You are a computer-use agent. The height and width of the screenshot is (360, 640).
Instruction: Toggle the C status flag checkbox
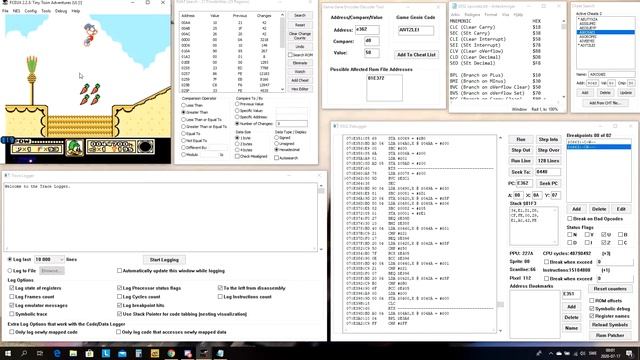(x=620, y=242)
